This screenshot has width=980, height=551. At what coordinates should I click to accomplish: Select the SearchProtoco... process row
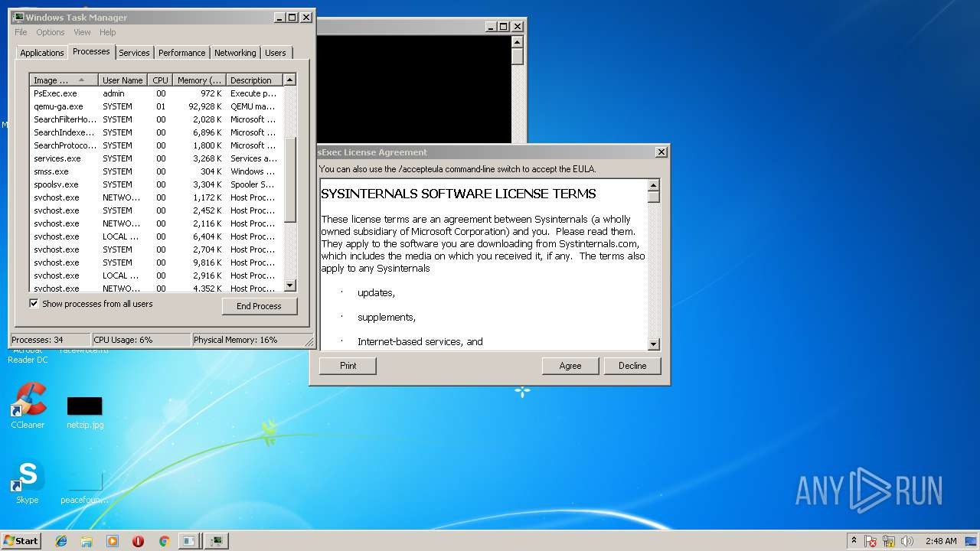click(156, 145)
